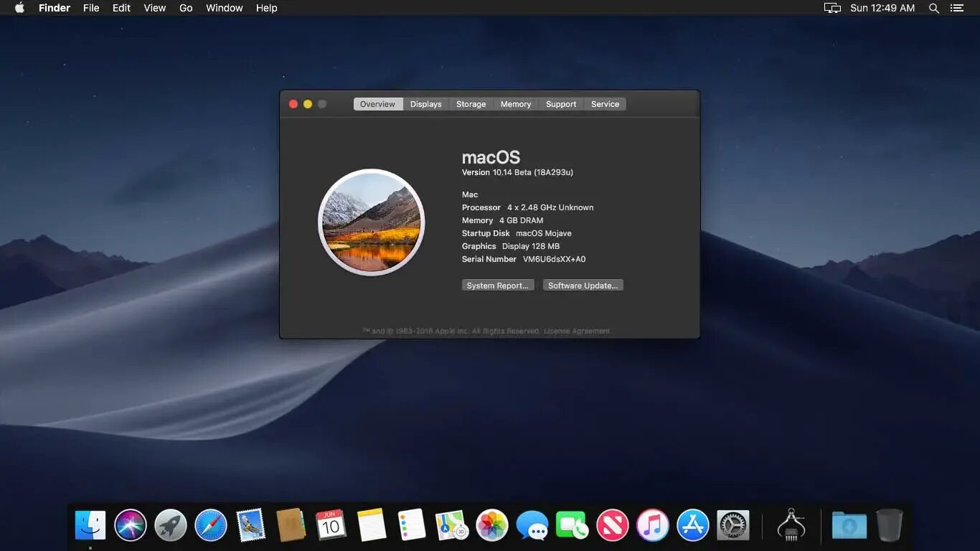980x551 pixels.
Task: Open Reminders app in the Dock
Action: (x=412, y=525)
